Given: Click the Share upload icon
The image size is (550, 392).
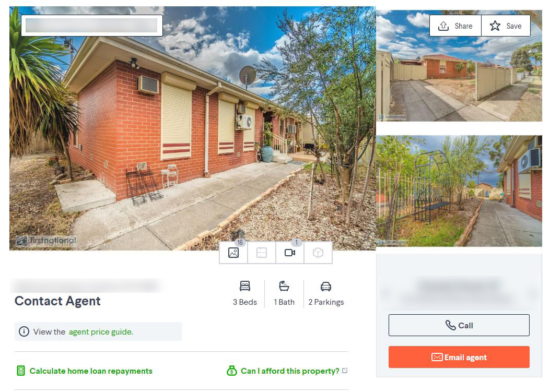Looking at the screenshot, I should click(443, 26).
